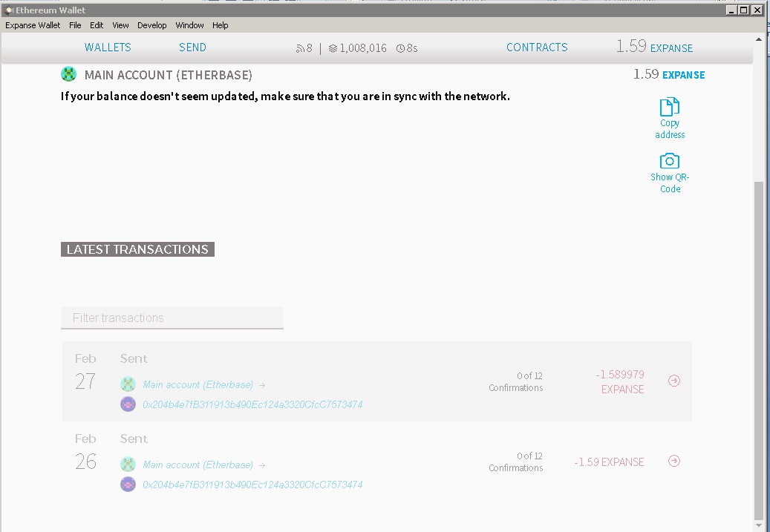Open Feb 26 transaction details arrow icon
This screenshot has width=770, height=532.
tap(673, 461)
